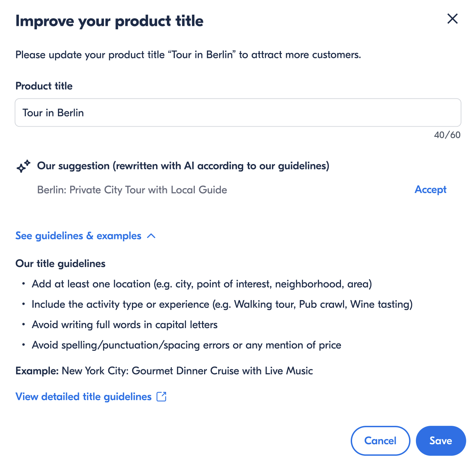Click the New York City example title text
This screenshot has width=476, height=467.
tap(187, 371)
